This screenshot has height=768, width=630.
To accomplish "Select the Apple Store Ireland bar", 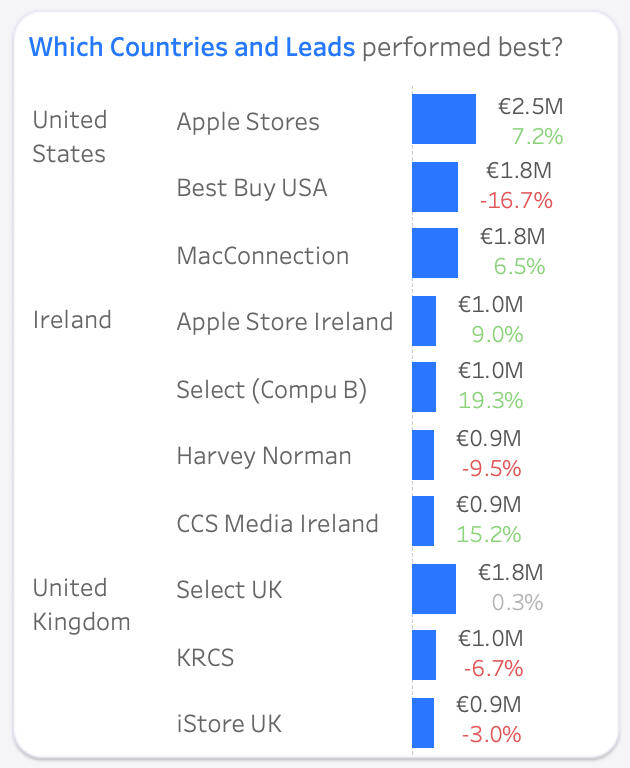I will point(424,321).
